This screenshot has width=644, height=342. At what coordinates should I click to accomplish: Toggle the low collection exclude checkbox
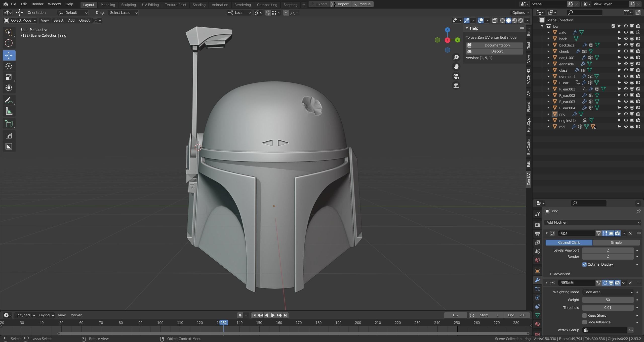tap(613, 26)
